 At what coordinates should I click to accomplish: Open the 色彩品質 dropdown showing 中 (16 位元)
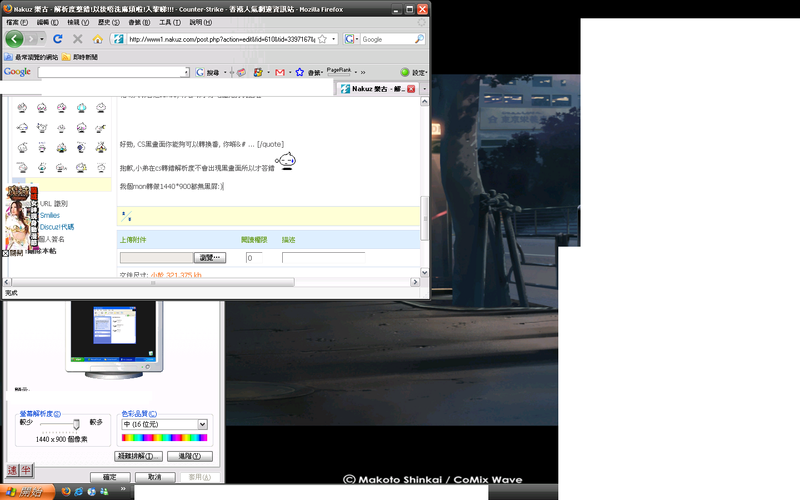tap(164, 424)
